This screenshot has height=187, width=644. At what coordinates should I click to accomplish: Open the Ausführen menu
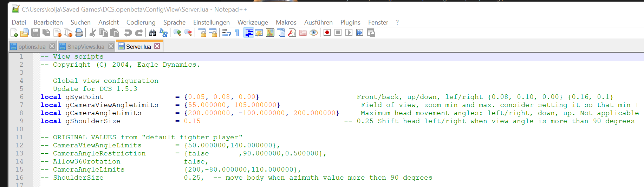point(318,22)
